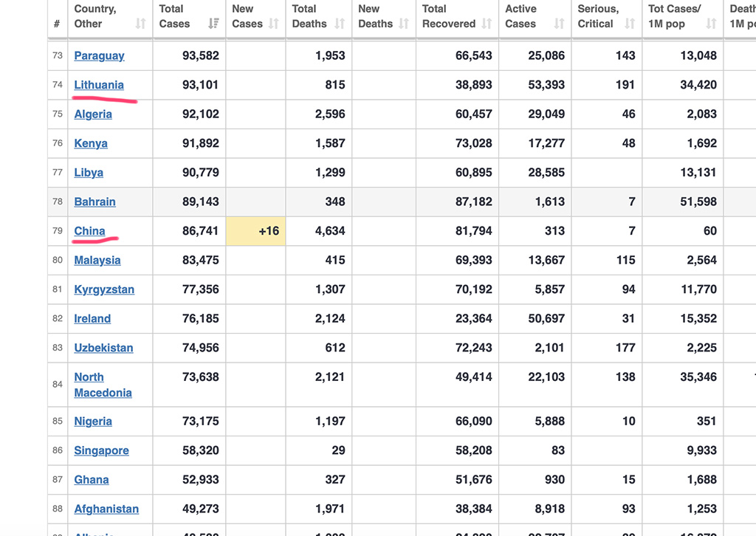Select Kyrgyzstan's total recovered value 70,192
The width and height of the screenshot is (756, 536).
[474, 289]
